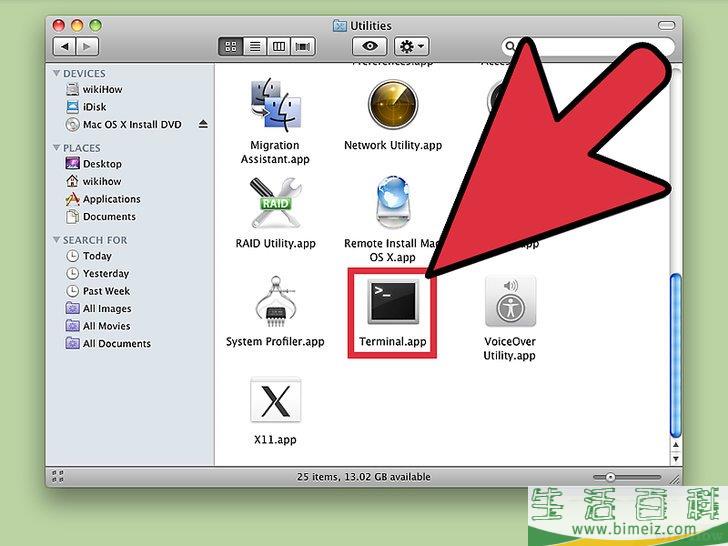Switch to icon view mode
This screenshot has height=546, width=728.
click(x=231, y=46)
